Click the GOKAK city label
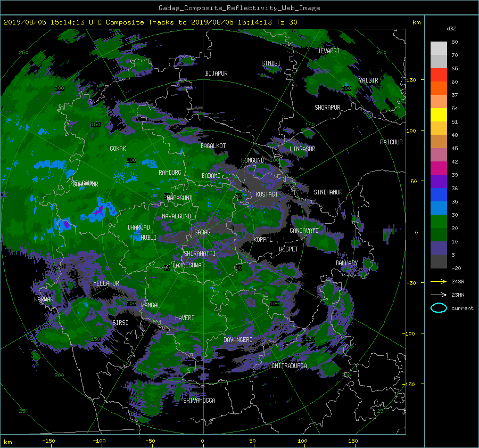This screenshot has height=448, width=479. click(x=118, y=149)
